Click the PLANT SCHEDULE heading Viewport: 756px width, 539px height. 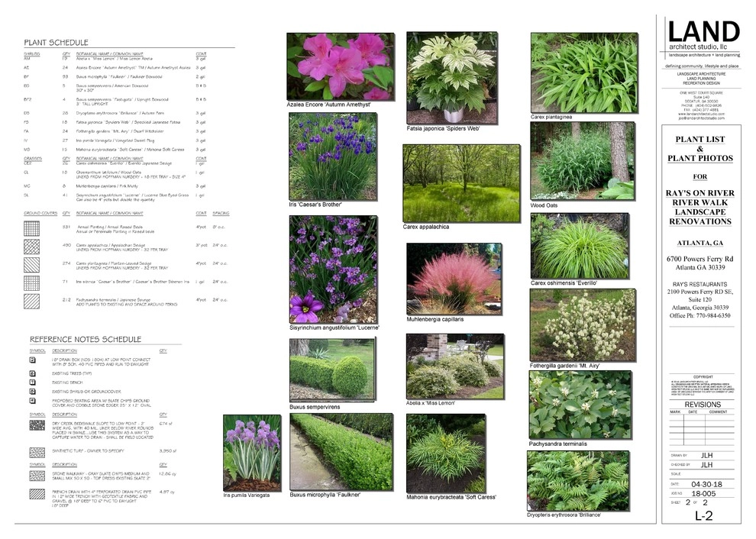(x=56, y=43)
